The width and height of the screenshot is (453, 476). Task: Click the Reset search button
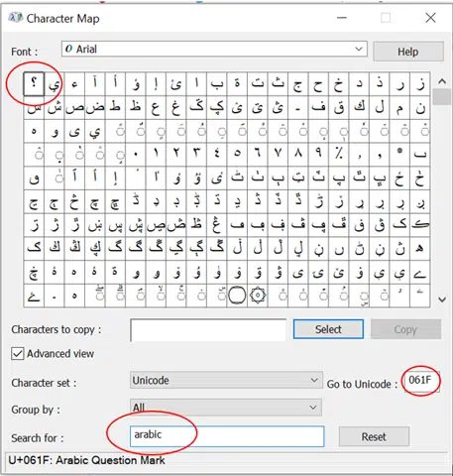(374, 436)
